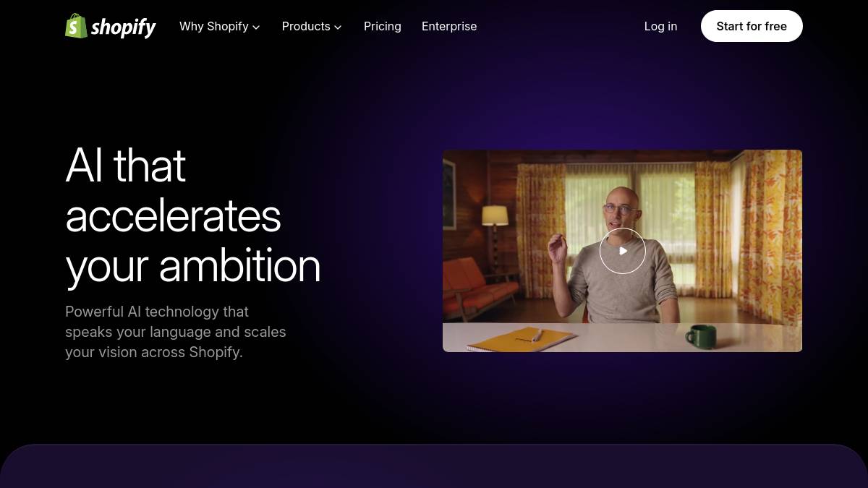Click the yellow notebook in the video
The image size is (868, 488).
tap(521, 338)
